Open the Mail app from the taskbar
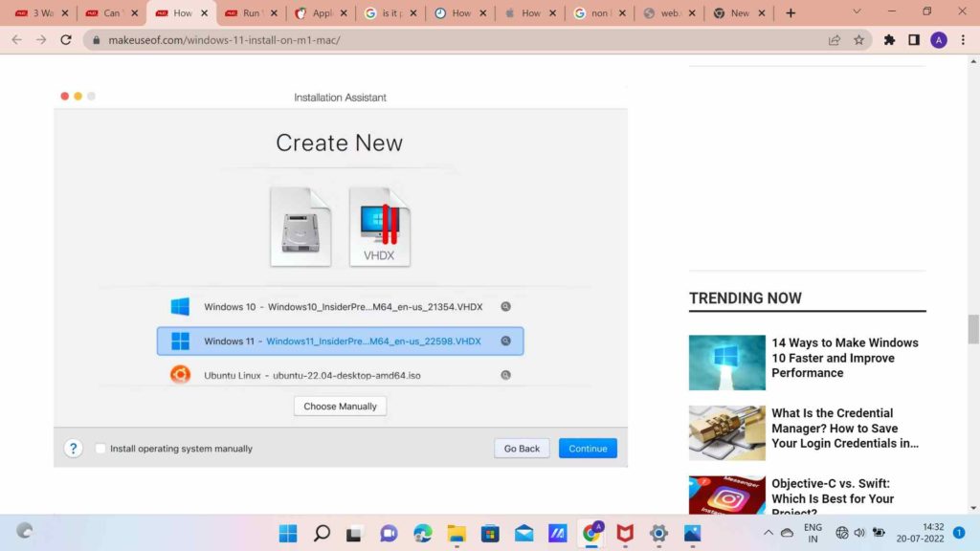 [x=523, y=533]
